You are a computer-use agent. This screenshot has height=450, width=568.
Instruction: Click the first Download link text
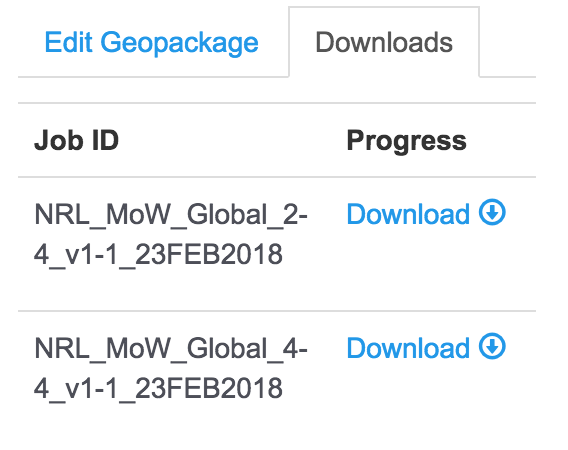point(408,214)
